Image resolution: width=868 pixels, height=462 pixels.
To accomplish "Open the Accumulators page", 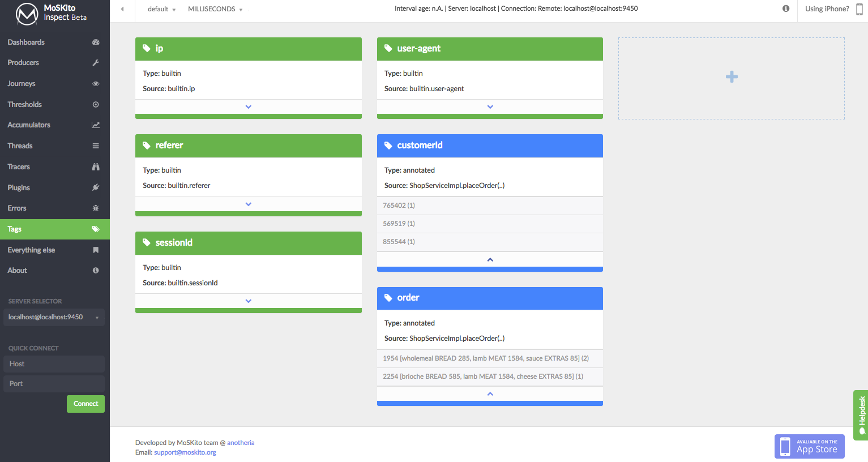I will [x=55, y=125].
